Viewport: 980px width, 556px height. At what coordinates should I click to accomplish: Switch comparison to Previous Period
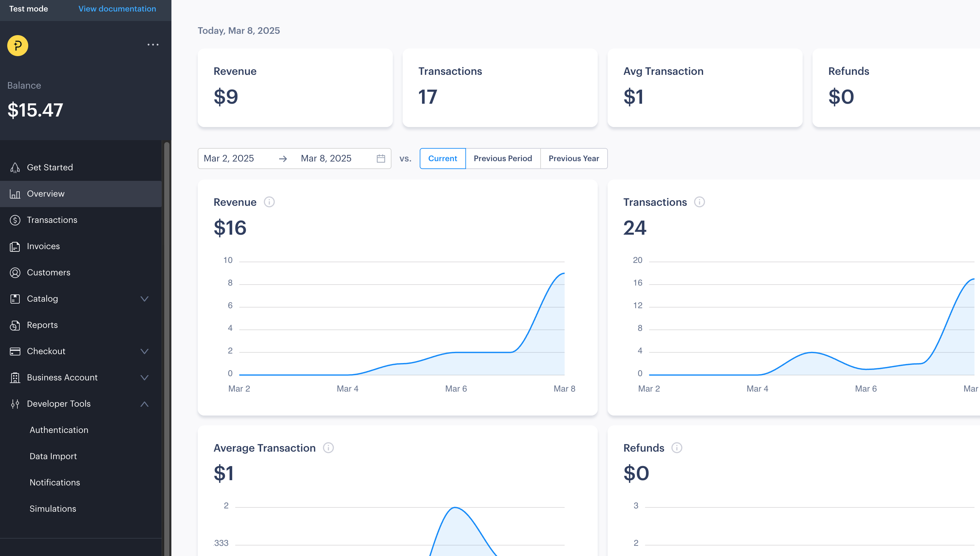pos(502,159)
